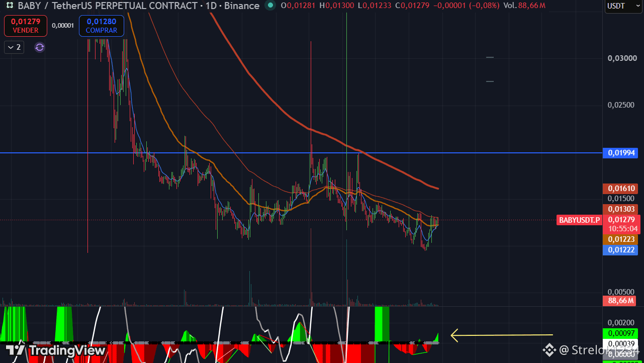Select the blue horizontal line on the chart
Image resolution: width=644 pixels, height=363 pixels.
301,152
